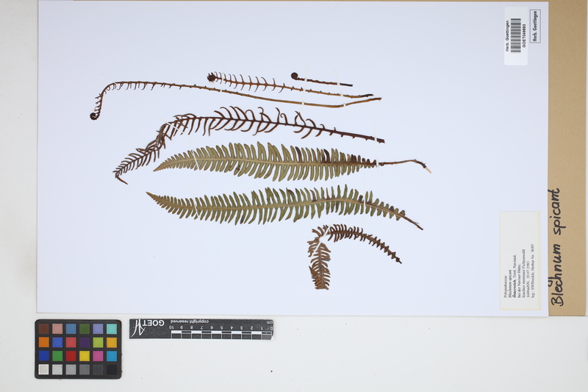This screenshot has height=392, width=588.
Task: Pick the white swatch on the color chart
Action: tap(44, 369)
